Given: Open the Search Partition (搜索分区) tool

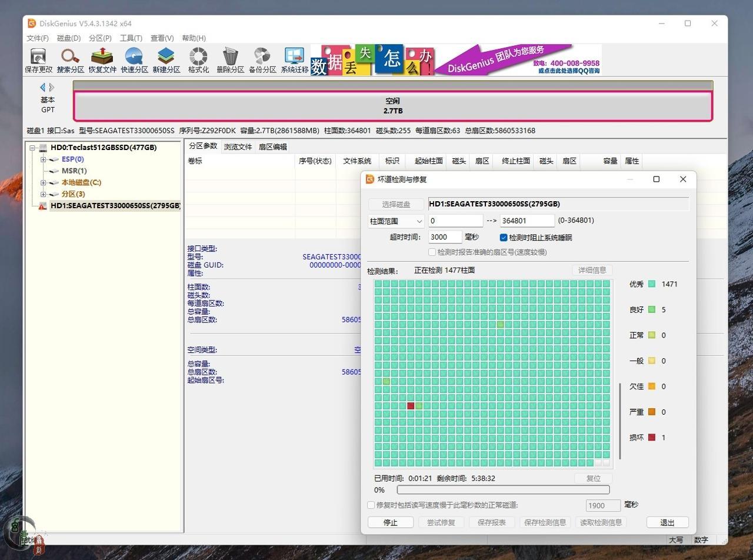Looking at the screenshot, I should click(x=70, y=57).
